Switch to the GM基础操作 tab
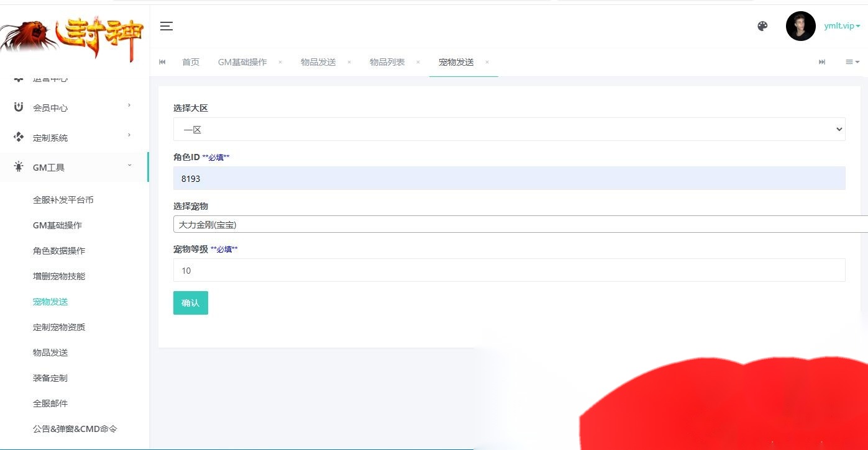868x450 pixels. click(242, 62)
